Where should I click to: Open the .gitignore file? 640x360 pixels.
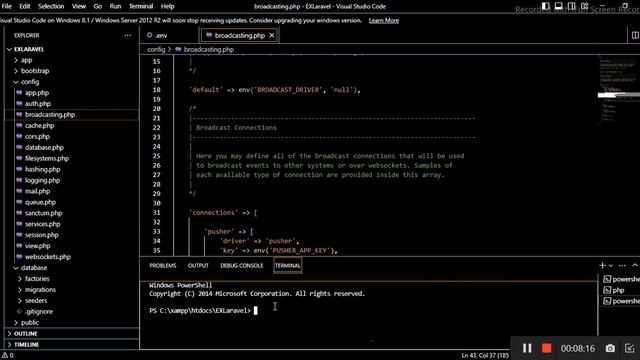(39, 311)
